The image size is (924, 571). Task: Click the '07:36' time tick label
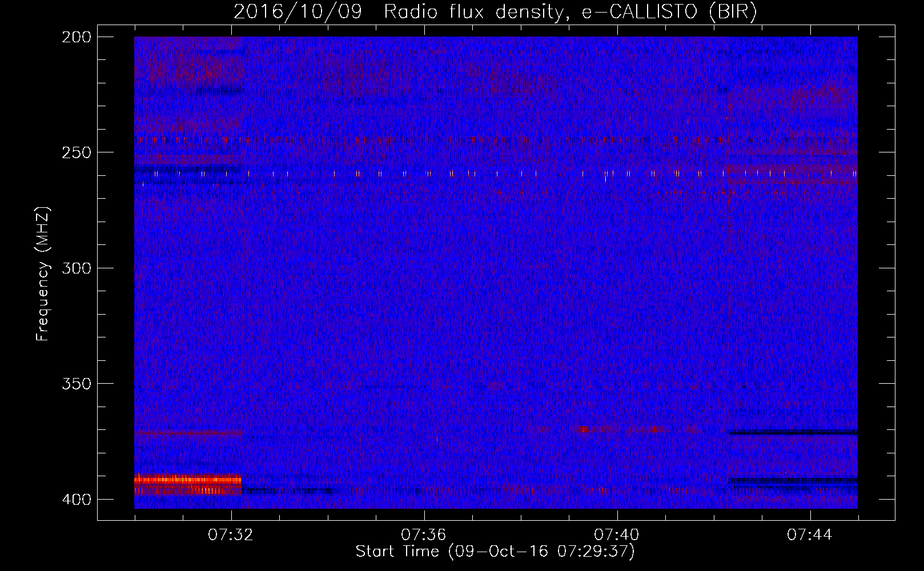424,534
